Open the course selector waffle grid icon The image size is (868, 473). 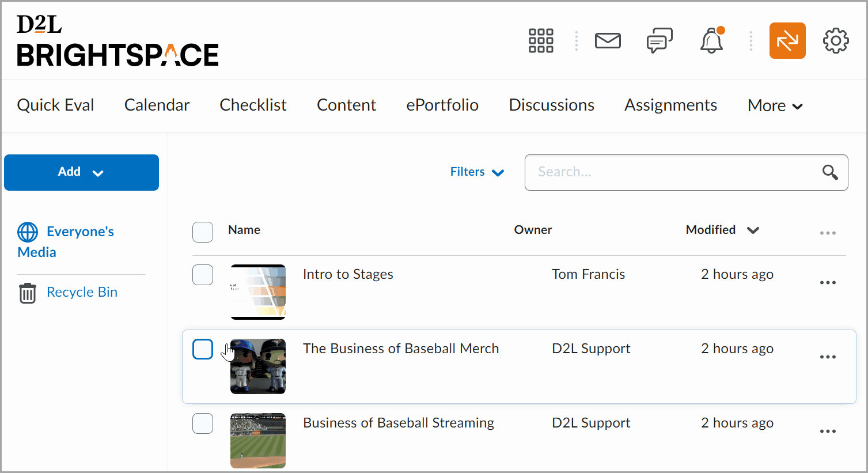541,41
